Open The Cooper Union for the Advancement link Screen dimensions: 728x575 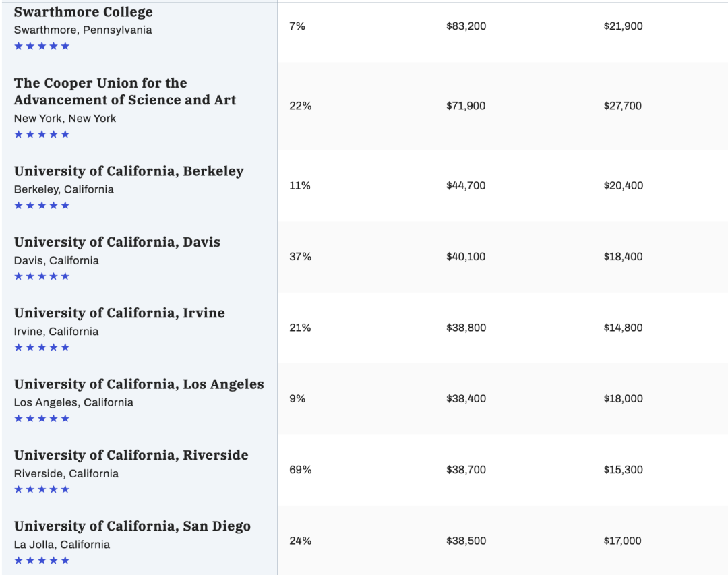(125, 92)
